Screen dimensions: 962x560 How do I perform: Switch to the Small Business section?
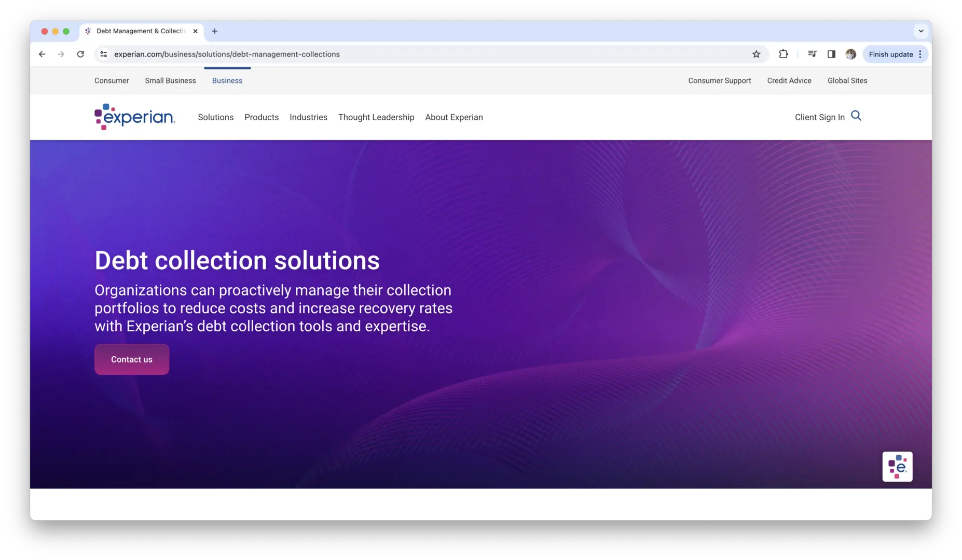point(170,80)
